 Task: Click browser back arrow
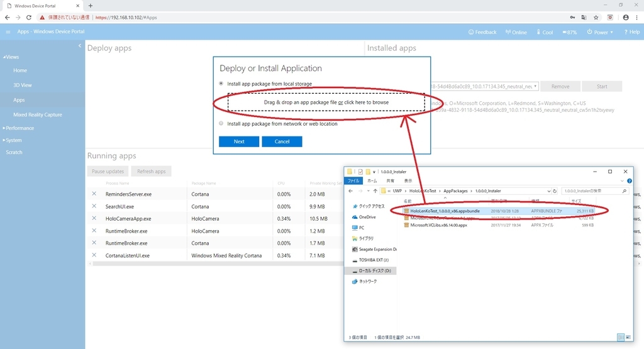(8, 17)
